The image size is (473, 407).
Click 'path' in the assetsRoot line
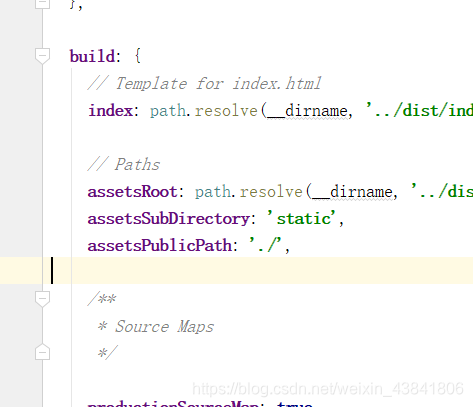click(213, 192)
